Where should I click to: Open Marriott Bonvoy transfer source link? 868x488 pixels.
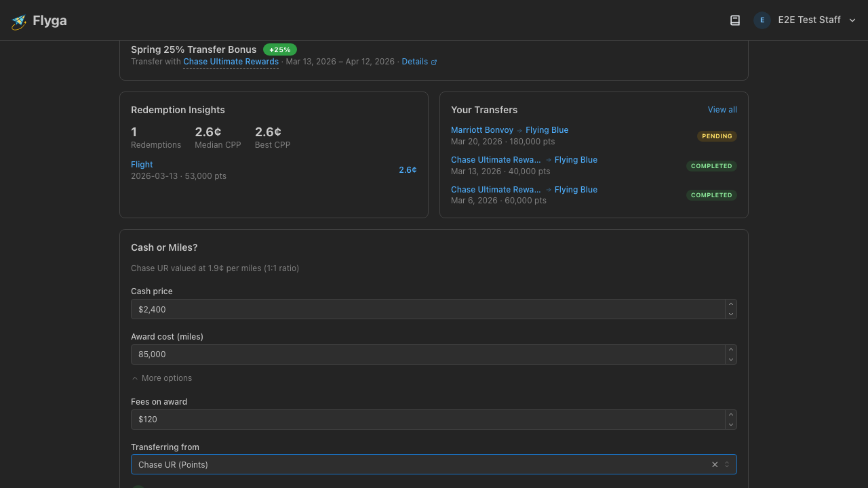(x=482, y=130)
